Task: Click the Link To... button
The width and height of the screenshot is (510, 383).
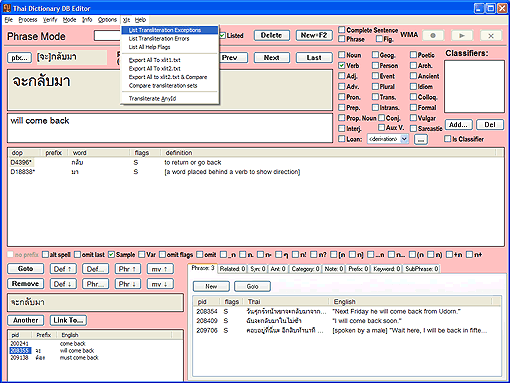Action: 68,320
